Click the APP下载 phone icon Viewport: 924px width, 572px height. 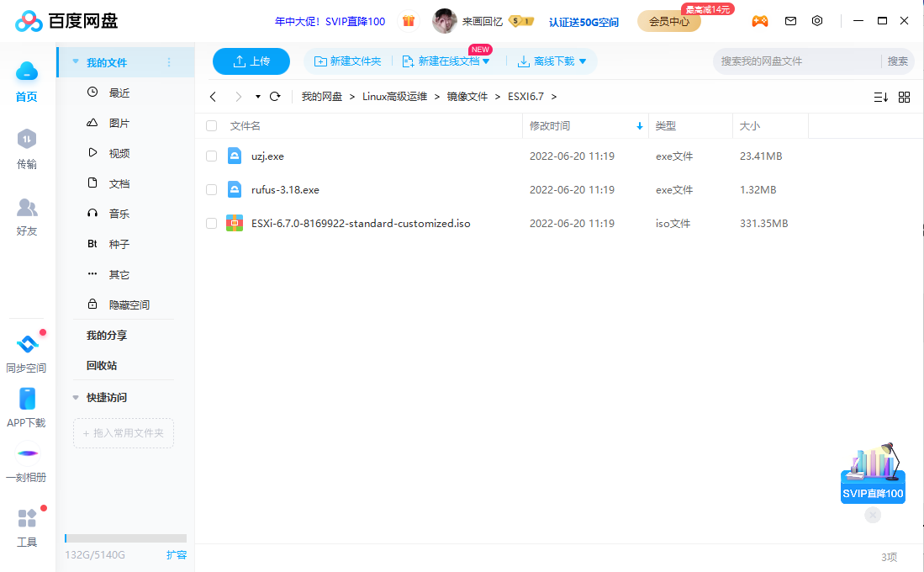(x=27, y=399)
